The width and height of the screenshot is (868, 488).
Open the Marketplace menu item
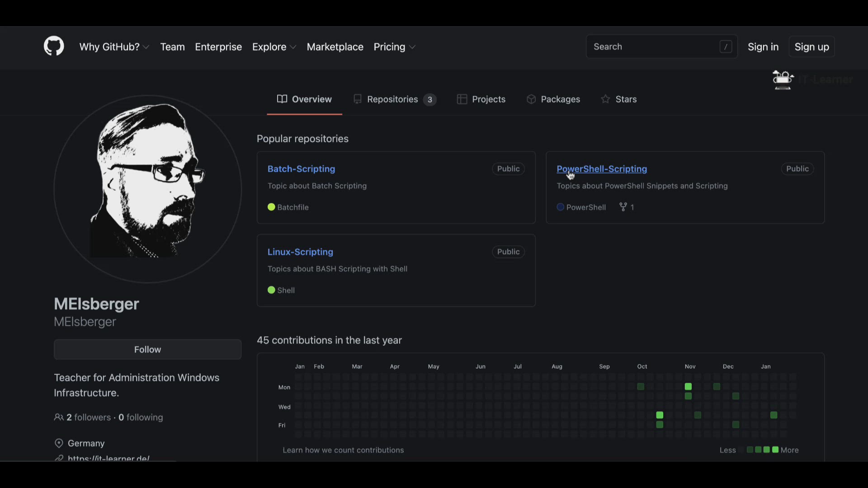(x=335, y=47)
